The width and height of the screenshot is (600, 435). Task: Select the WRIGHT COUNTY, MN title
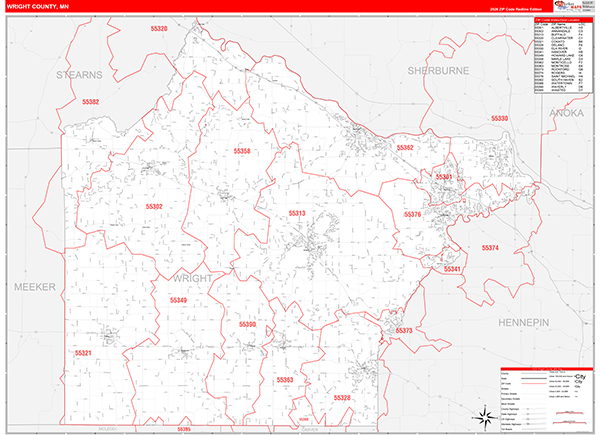coord(38,7)
